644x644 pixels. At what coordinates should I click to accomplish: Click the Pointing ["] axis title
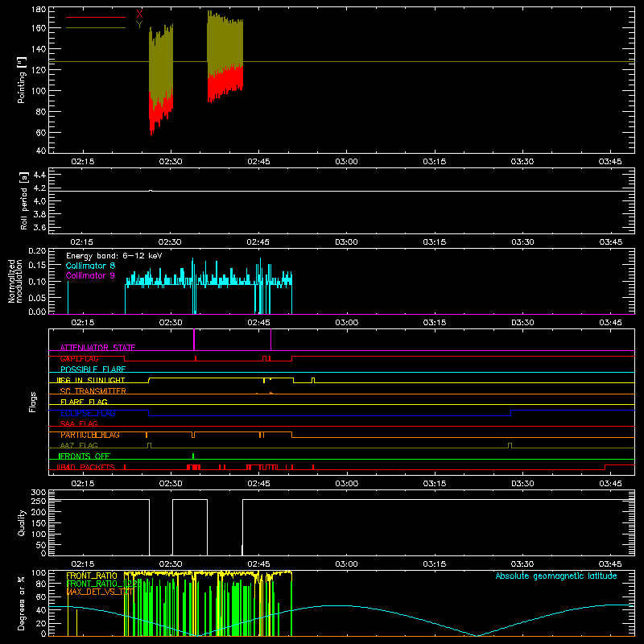pyautogui.click(x=22, y=80)
